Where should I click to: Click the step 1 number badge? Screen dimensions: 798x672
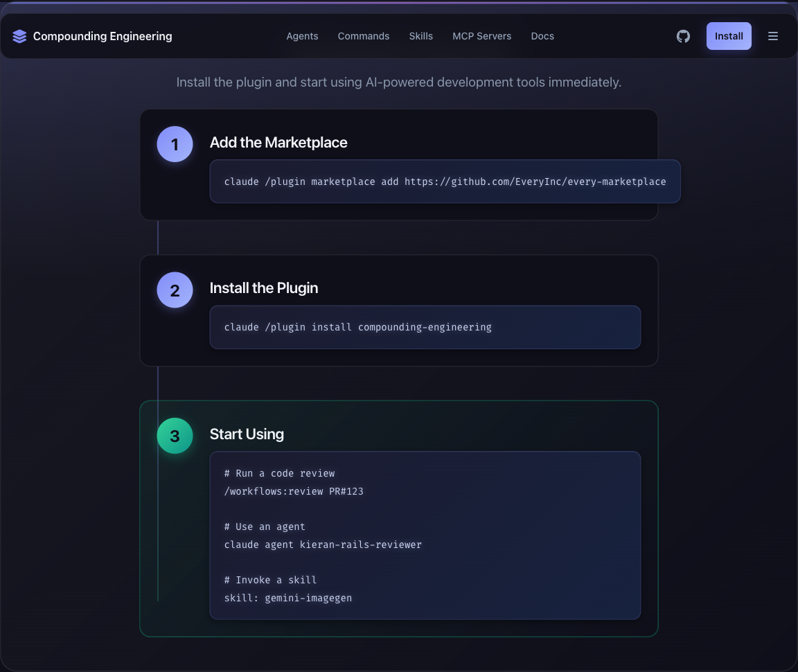pos(175,144)
